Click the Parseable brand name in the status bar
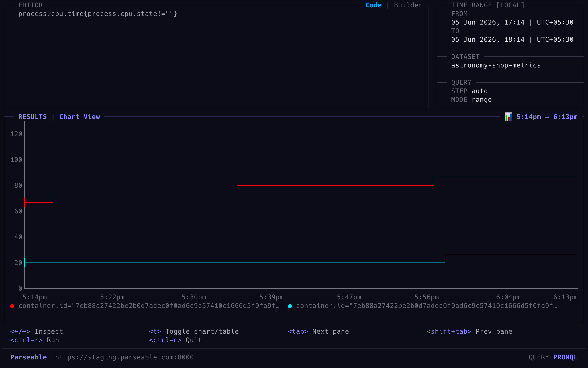This screenshot has width=588, height=368. [x=28, y=357]
